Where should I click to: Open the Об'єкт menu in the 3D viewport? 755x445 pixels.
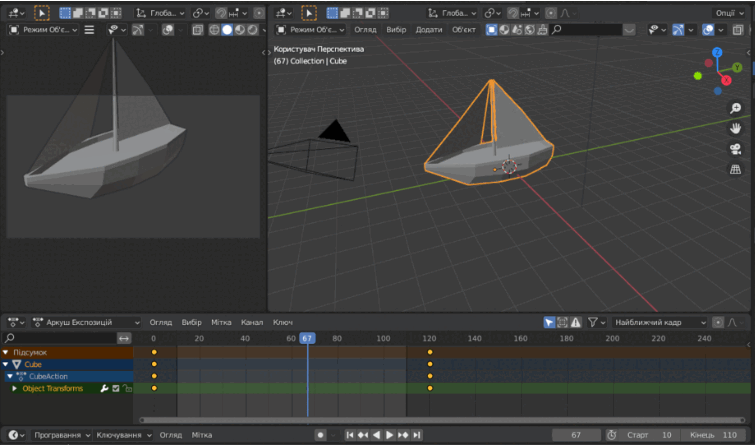point(464,30)
